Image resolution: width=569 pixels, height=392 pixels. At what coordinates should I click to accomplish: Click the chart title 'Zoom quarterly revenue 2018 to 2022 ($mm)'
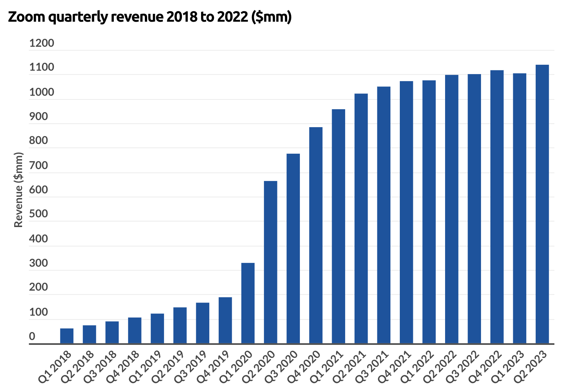click(x=150, y=17)
